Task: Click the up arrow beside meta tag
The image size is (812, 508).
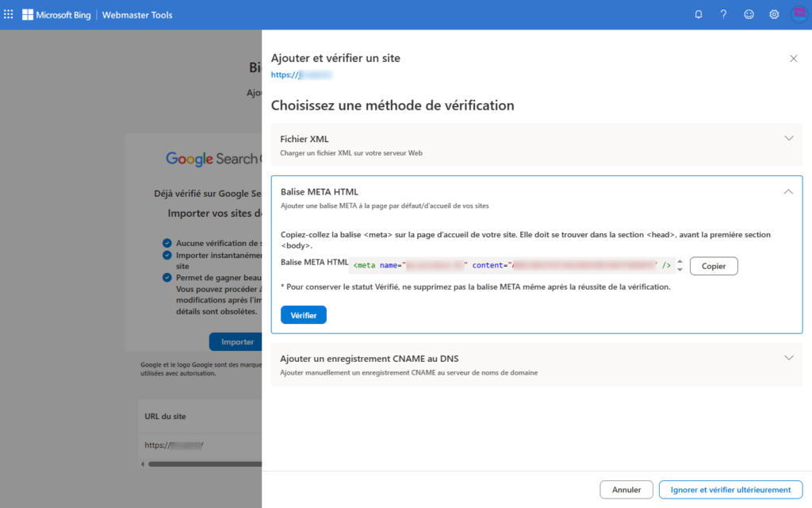Action: click(680, 262)
